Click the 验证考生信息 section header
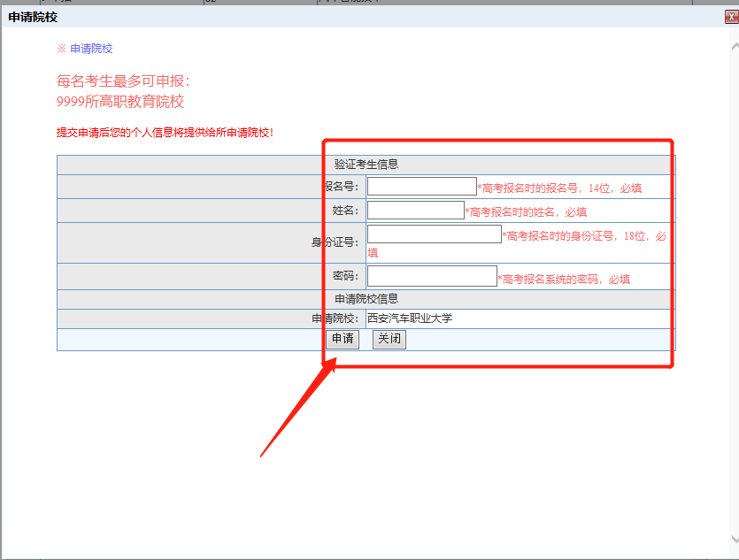The image size is (739, 560). [x=366, y=165]
